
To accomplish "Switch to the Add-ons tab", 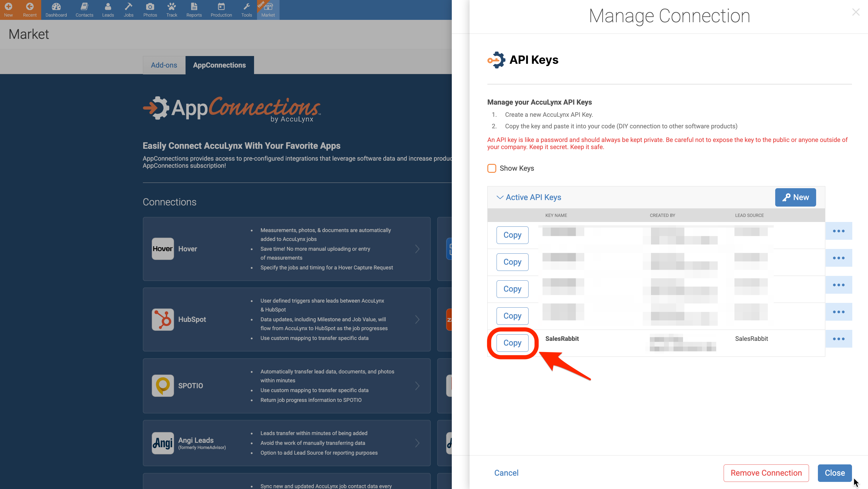I will (x=164, y=65).
